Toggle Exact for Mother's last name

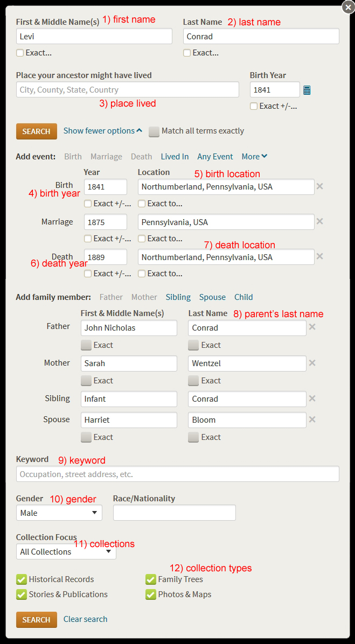(x=193, y=381)
